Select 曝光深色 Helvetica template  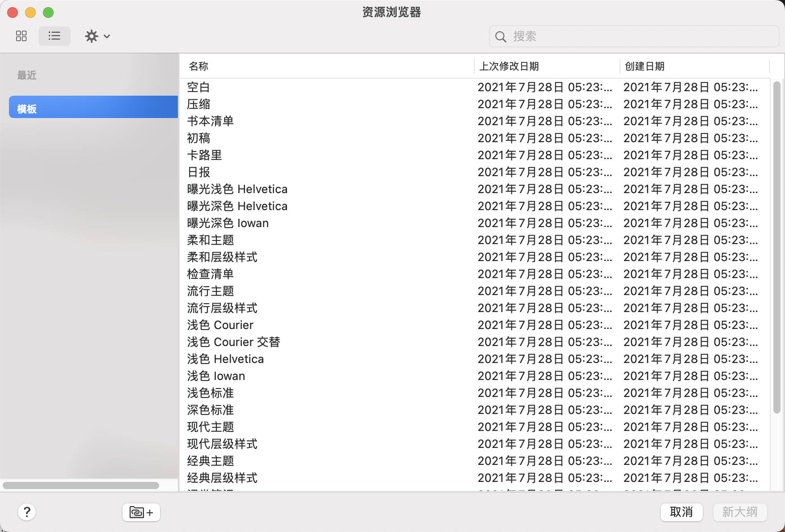pos(475,206)
